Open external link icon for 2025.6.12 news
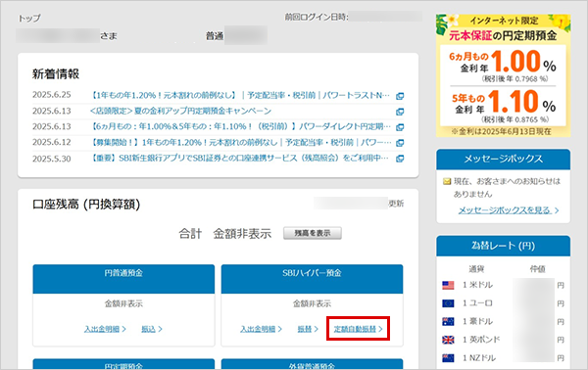The height and width of the screenshot is (370, 588). (x=400, y=143)
